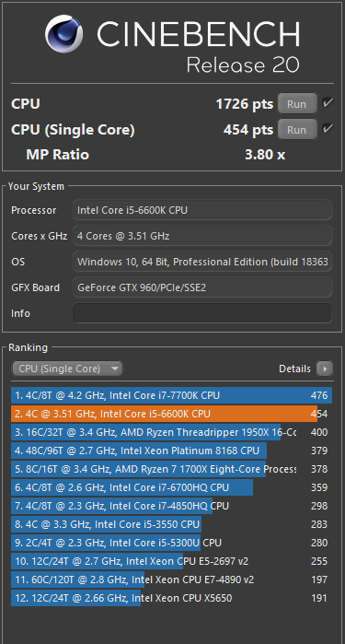Click the MP Ratio value 3.80 x
The image size is (345, 644).
265,155
